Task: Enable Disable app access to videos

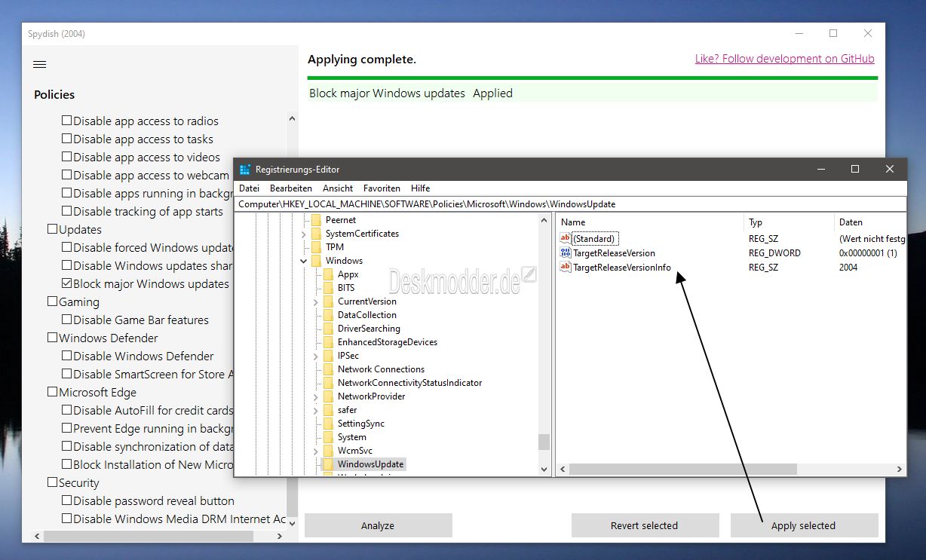Action: [66, 157]
